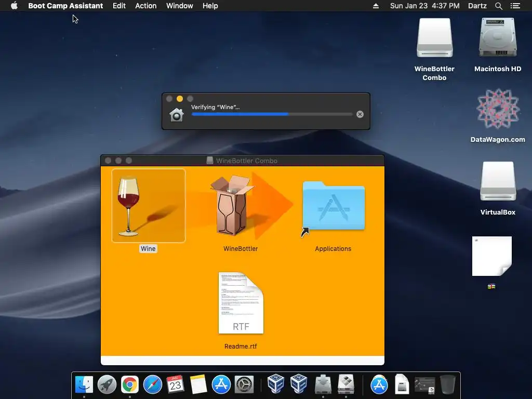
Task: Open the Action menu
Action: [146, 6]
